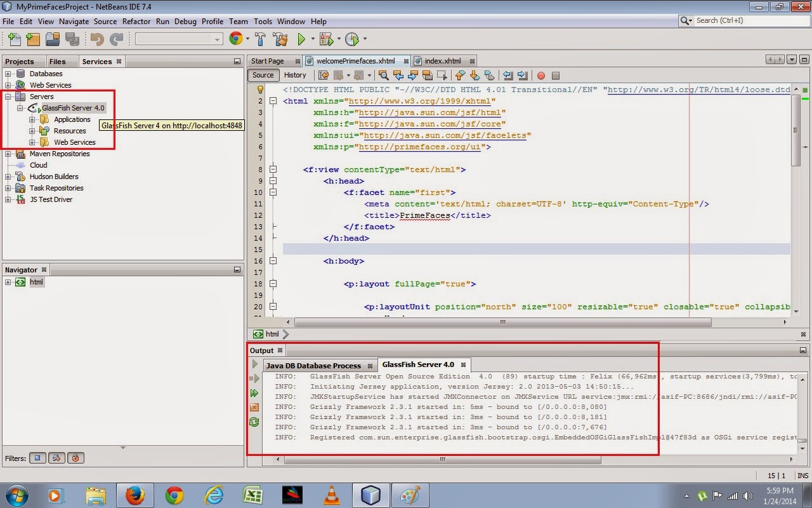Expand the Maven Repositories node
This screenshot has height=508, width=812.
pyautogui.click(x=8, y=154)
